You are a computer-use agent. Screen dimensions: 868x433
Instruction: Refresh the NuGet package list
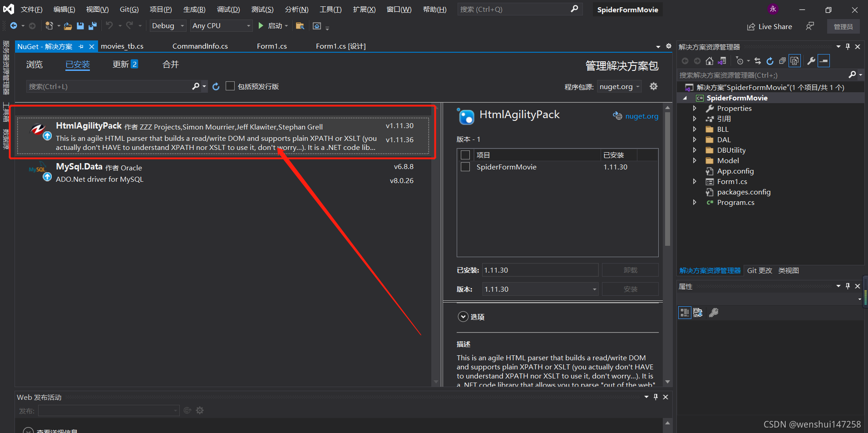click(216, 86)
